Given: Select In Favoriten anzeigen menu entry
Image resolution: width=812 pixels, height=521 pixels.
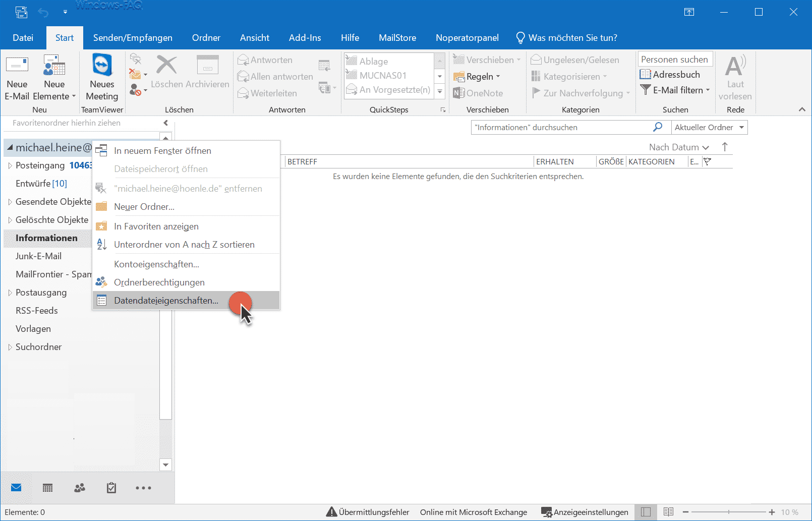Looking at the screenshot, I should [186, 226].
